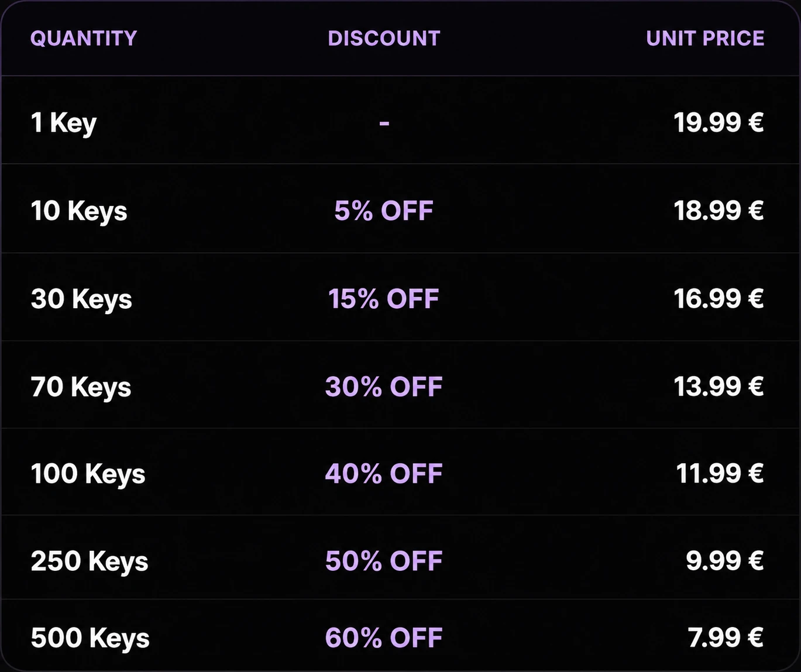Screen dimensions: 801x672
Task: Click the 50% OFF discount text
Action: click(384, 561)
